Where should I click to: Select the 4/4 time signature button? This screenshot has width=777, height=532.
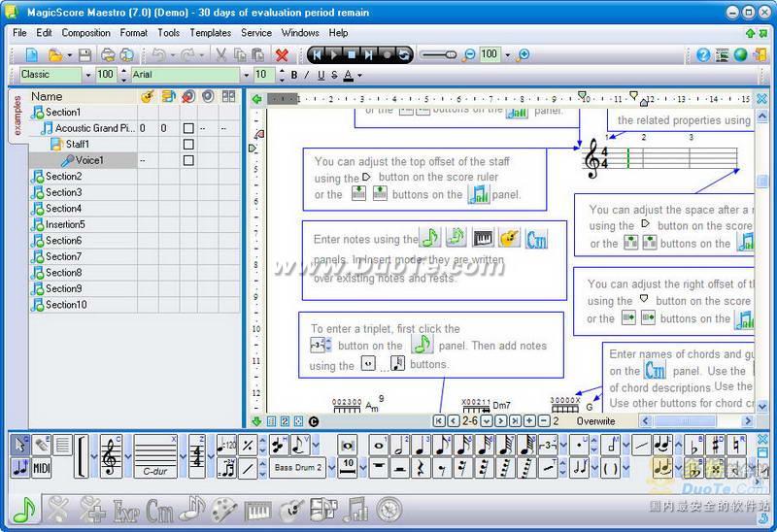pos(197,456)
